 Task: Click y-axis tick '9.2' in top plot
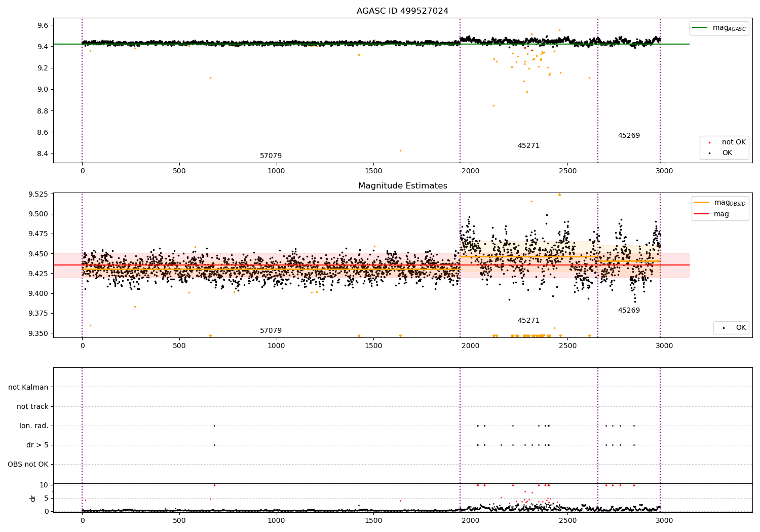pos(43,68)
